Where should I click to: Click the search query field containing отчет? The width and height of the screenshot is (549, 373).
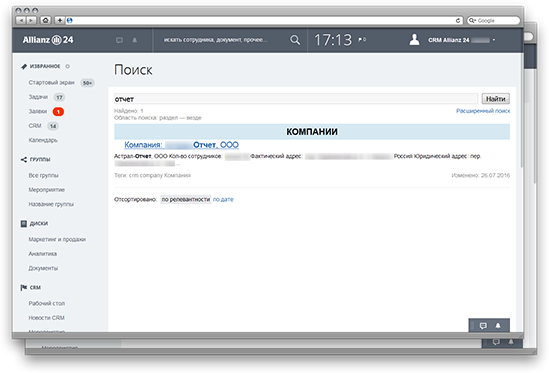[x=296, y=99]
